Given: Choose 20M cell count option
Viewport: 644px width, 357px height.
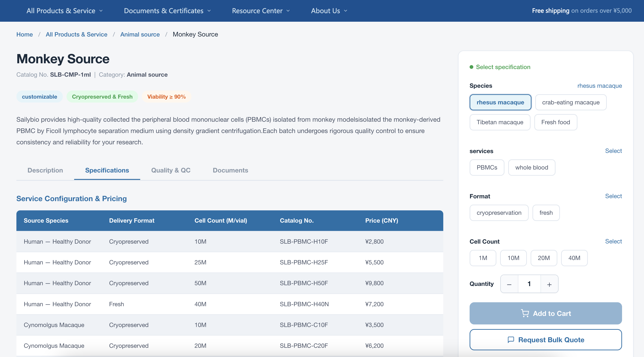Looking at the screenshot, I should pyautogui.click(x=544, y=258).
